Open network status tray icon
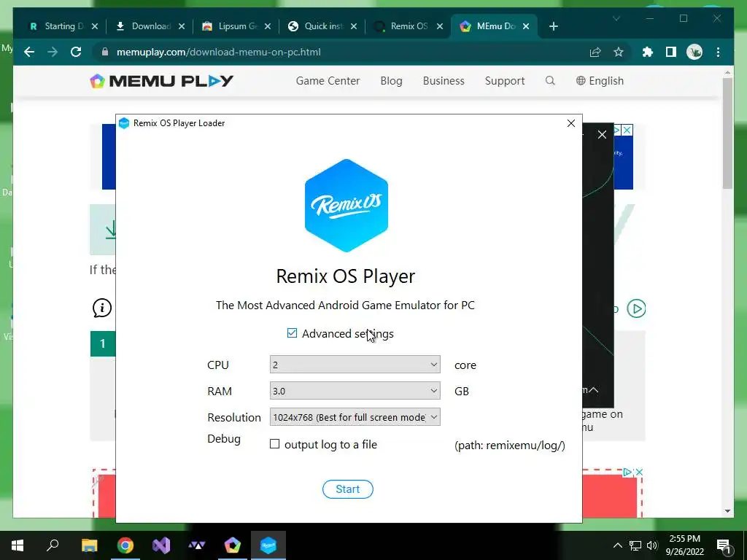Viewport: 747px width, 560px height. click(635, 545)
